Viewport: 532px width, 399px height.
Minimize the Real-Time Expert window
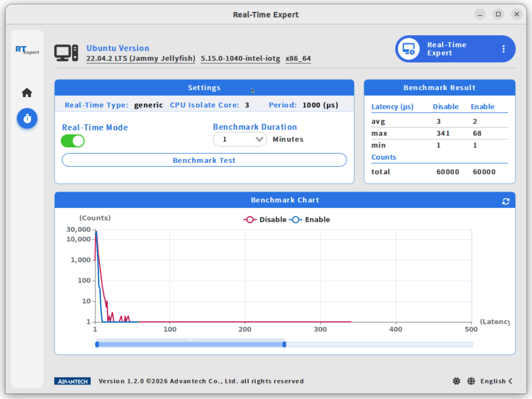(x=480, y=14)
